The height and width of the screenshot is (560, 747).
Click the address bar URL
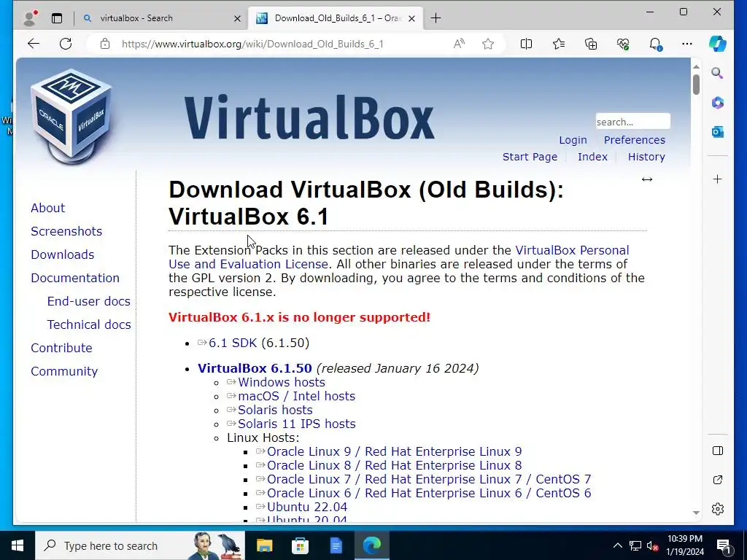(x=252, y=44)
